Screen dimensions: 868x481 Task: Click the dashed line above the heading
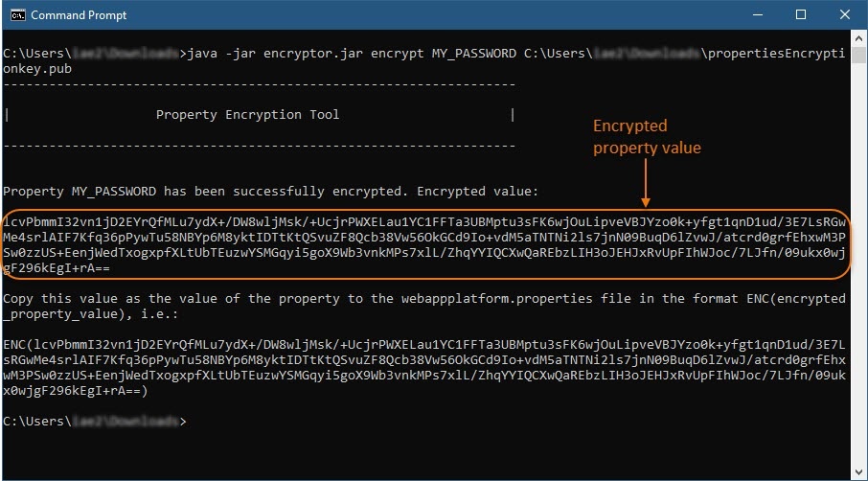pos(259,84)
